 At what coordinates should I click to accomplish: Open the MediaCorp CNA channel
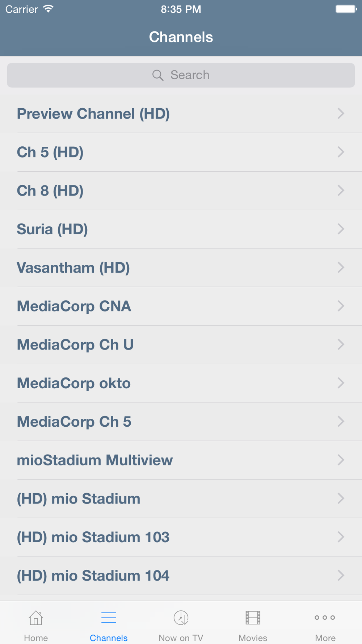[x=74, y=306]
